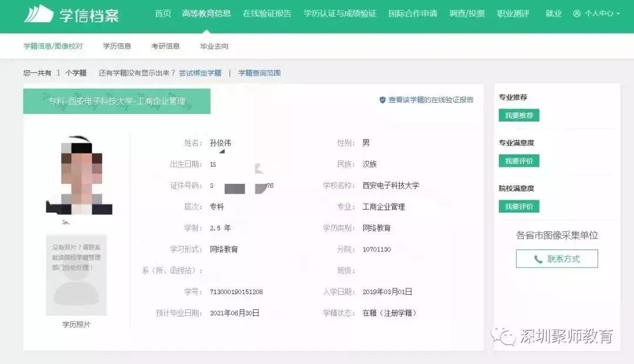
Task: Switch to 学籍信息/图像校对 tab
Action: [53, 46]
